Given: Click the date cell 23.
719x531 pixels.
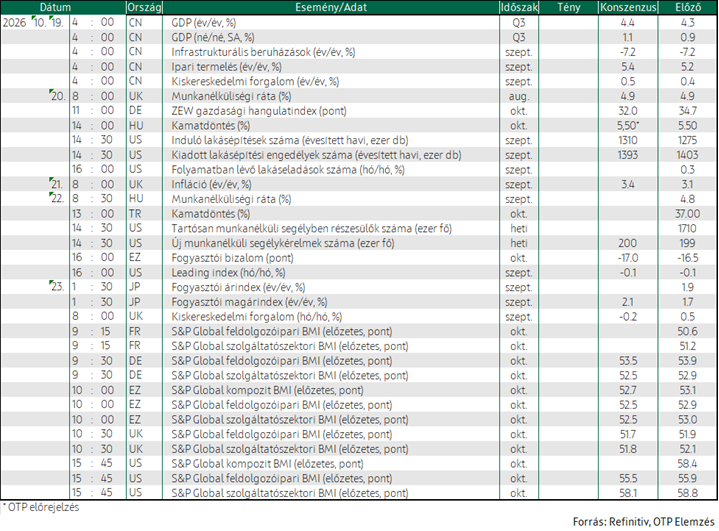Looking at the screenshot, I should point(58,287).
